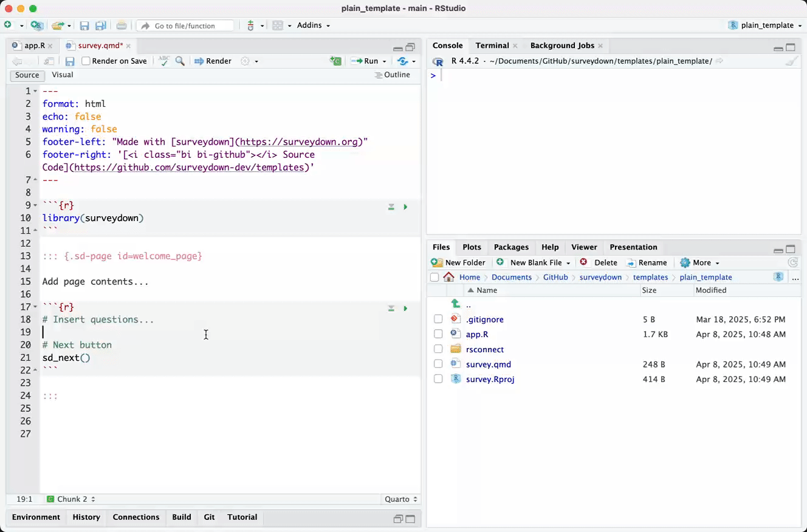Screen dimensions: 807x532
Task: Click the New File icon in main toolbar
Action: (9, 26)
